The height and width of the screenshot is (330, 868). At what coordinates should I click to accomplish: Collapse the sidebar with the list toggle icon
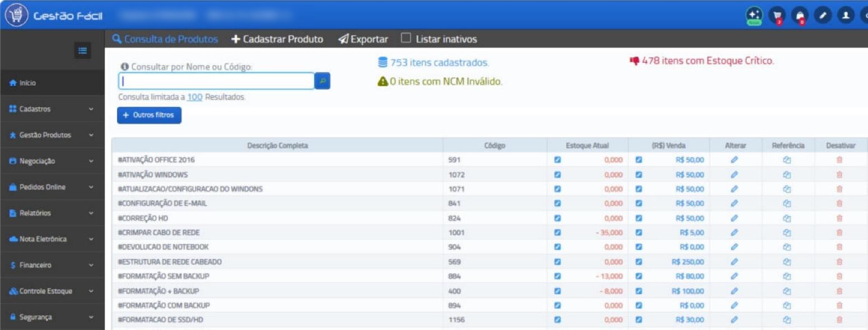click(83, 51)
